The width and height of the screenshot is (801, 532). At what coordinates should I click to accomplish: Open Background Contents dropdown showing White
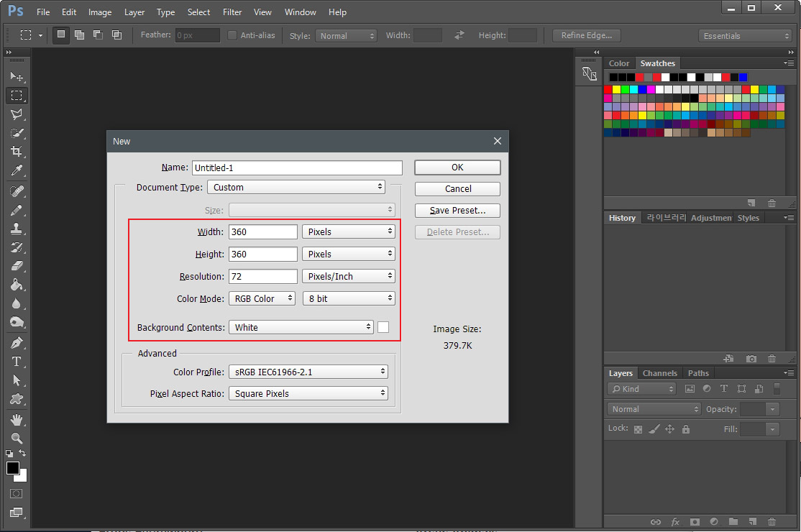click(301, 327)
